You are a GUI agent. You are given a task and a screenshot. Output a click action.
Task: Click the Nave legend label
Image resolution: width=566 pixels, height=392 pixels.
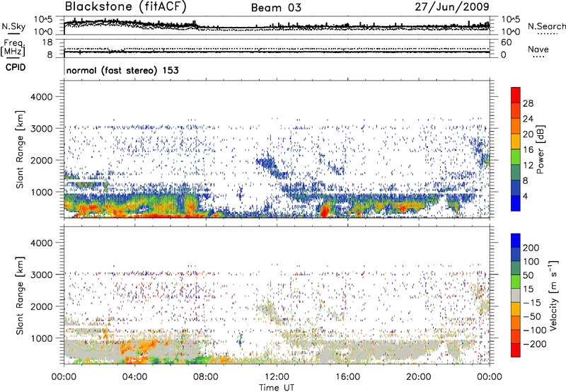click(x=538, y=49)
